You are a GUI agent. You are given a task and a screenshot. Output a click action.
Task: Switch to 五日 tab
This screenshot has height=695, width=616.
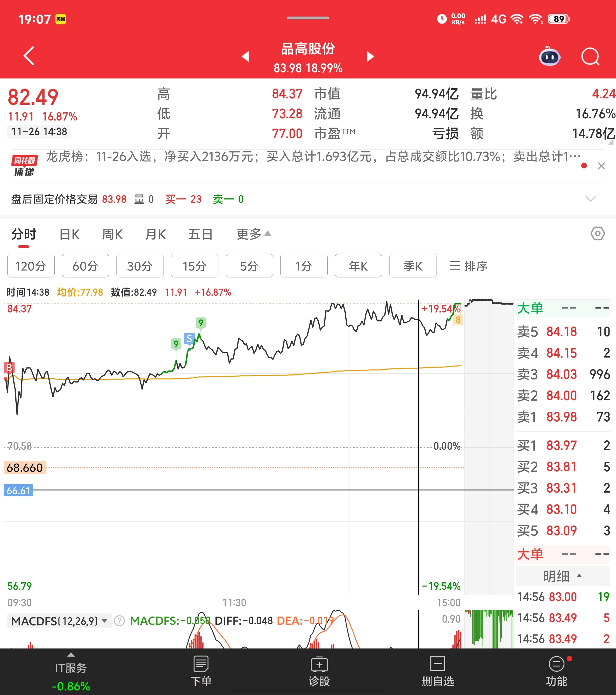click(200, 234)
